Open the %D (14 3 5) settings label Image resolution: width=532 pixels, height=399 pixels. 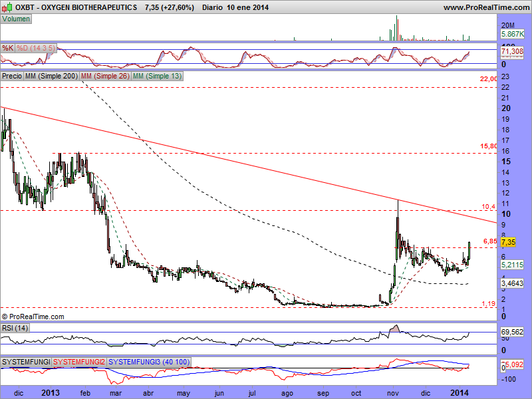(36, 48)
